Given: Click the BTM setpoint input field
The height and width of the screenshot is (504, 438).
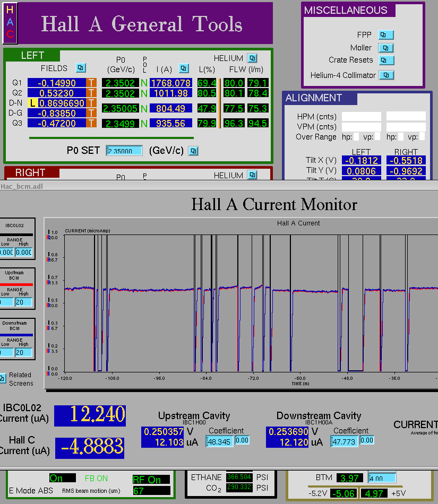Looking at the screenshot, I should 382,477.
